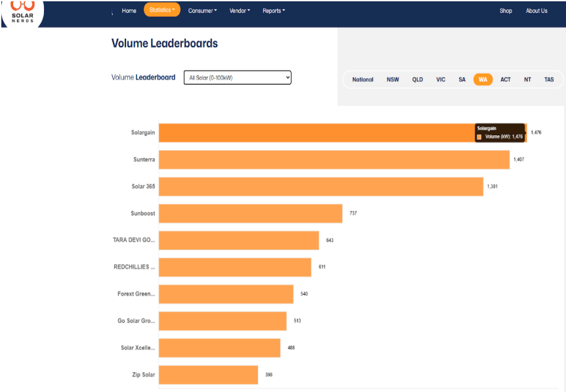Select the QLD state filter

pyautogui.click(x=418, y=79)
